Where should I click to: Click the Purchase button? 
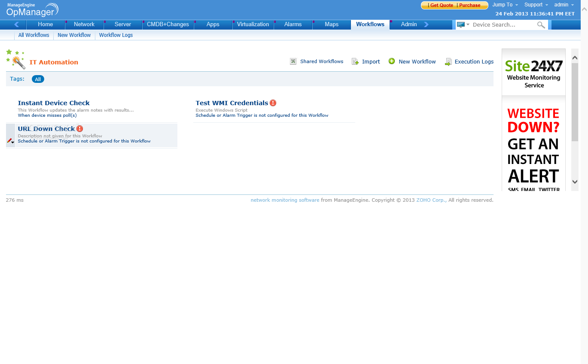470,5
